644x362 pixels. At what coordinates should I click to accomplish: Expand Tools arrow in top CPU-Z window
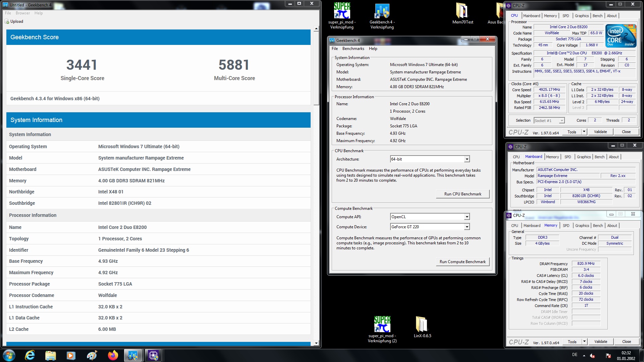[584, 132]
